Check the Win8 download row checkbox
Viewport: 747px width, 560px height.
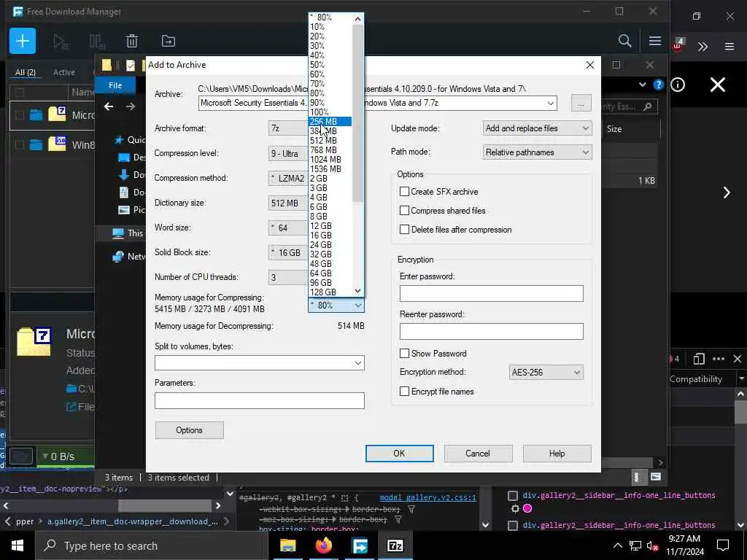(x=20, y=145)
